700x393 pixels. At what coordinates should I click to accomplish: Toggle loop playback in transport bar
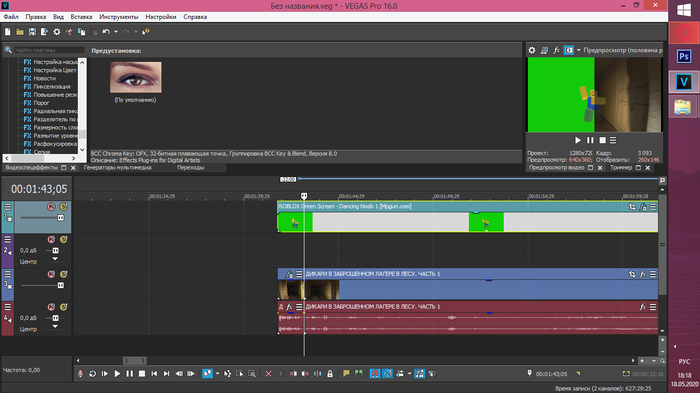point(92,374)
